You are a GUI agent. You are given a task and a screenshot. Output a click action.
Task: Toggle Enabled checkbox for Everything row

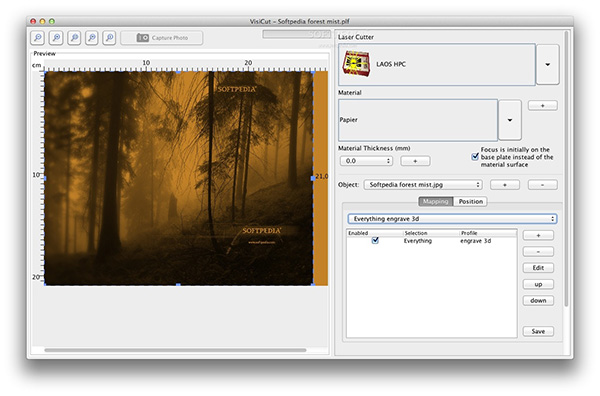pos(375,241)
